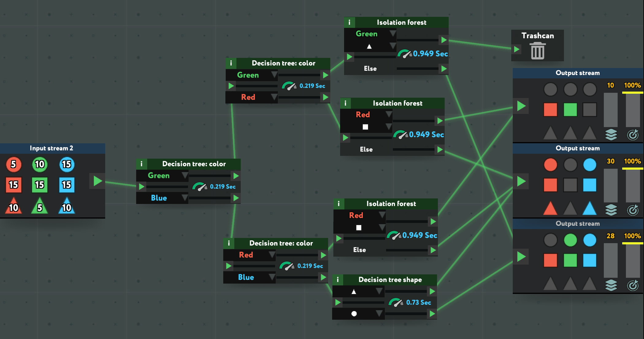The height and width of the screenshot is (339, 644).
Task: Click gauge icon on Green/Blue decision tree
Action: tap(200, 187)
